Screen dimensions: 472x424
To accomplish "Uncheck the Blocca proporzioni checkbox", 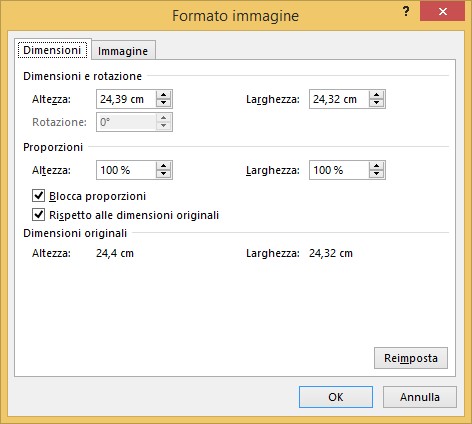I will 38,196.
